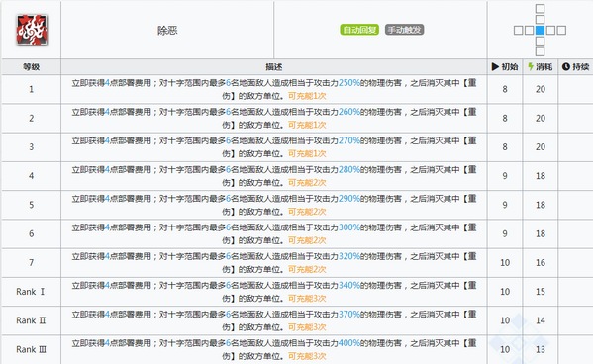The height and width of the screenshot is (364, 593).
Task: Click the gray 手动触发 tag
Action: click(x=404, y=30)
